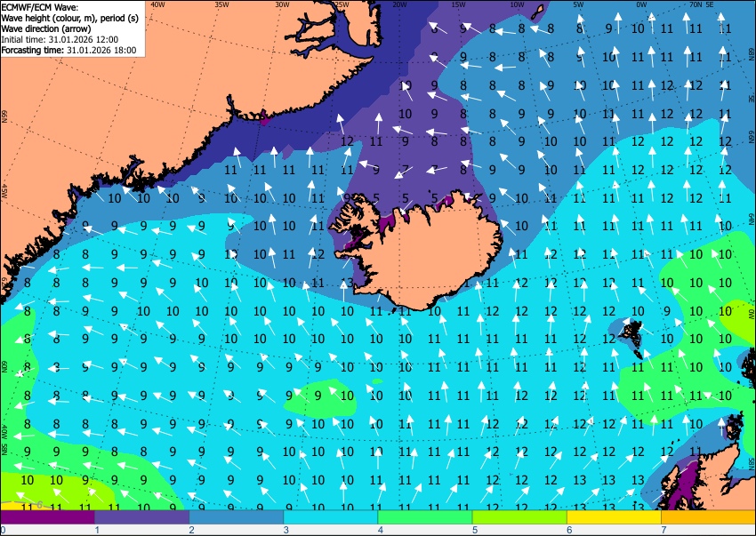The height and width of the screenshot is (536, 756).
Task: Click the "15W" longitude label
Action: (x=459, y=4)
